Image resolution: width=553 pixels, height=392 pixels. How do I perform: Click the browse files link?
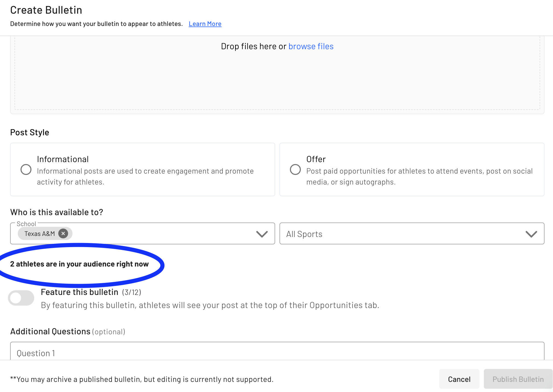click(311, 46)
